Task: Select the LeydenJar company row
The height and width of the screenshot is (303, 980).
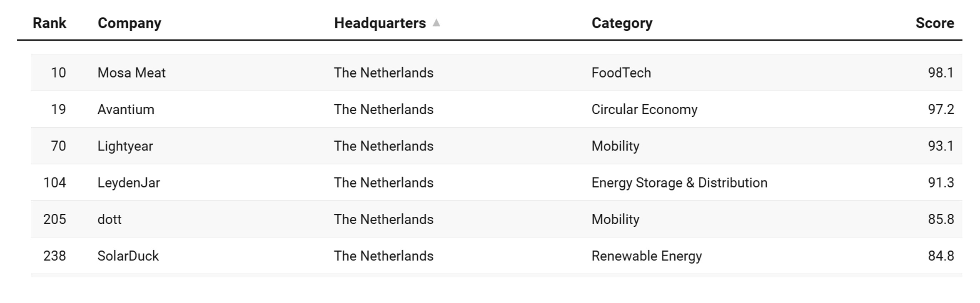Action: click(128, 183)
